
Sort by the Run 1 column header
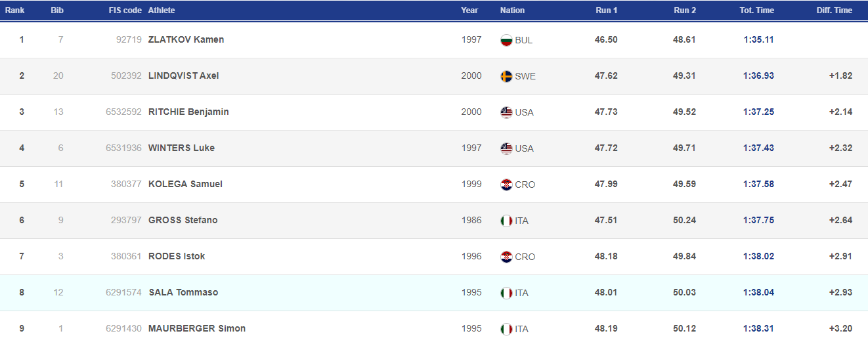(606, 11)
